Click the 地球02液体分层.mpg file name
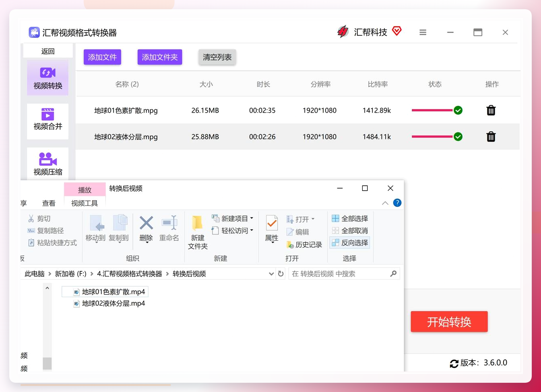541x392 pixels. (x=126, y=137)
